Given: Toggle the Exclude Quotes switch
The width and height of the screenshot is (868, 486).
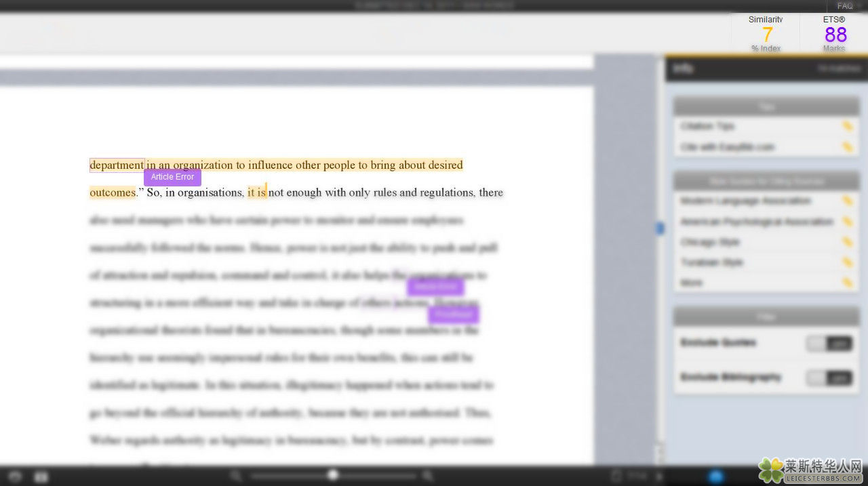Looking at the screenshot, I should 829,344.
